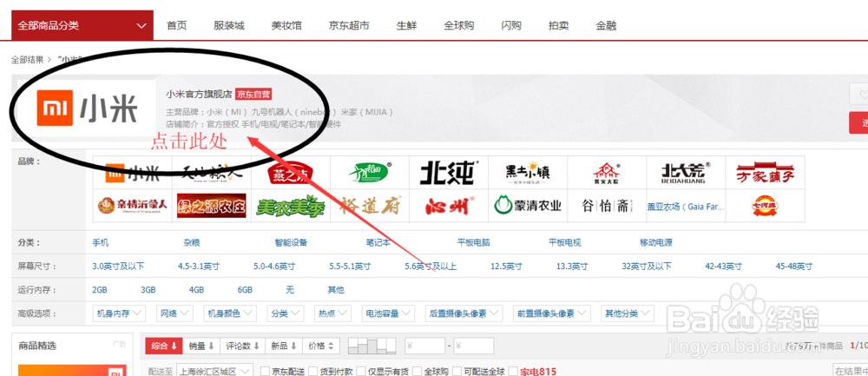Screen dimensions: 868x376
Task: Tick the 家电815 checkbox
Action: click(513, 371)
